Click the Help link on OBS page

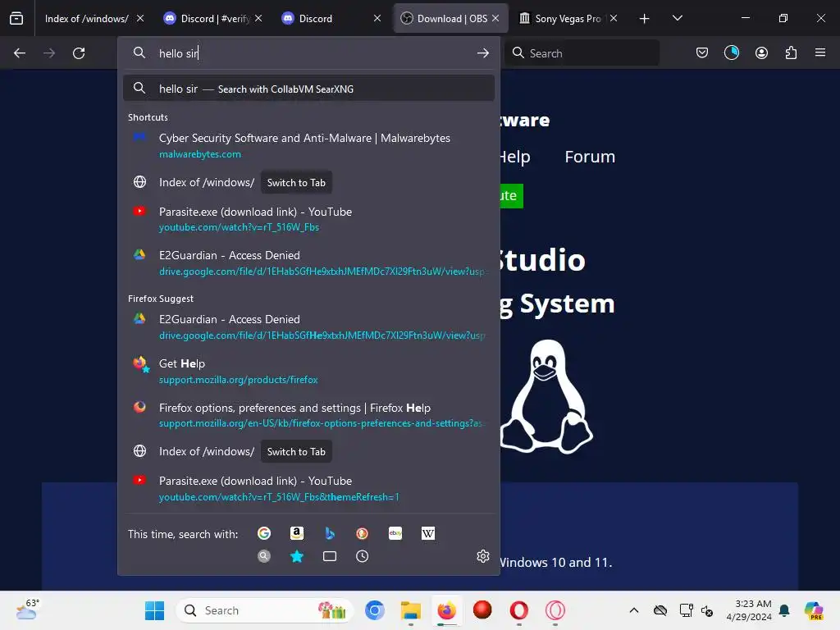click(x=515, y=157)
